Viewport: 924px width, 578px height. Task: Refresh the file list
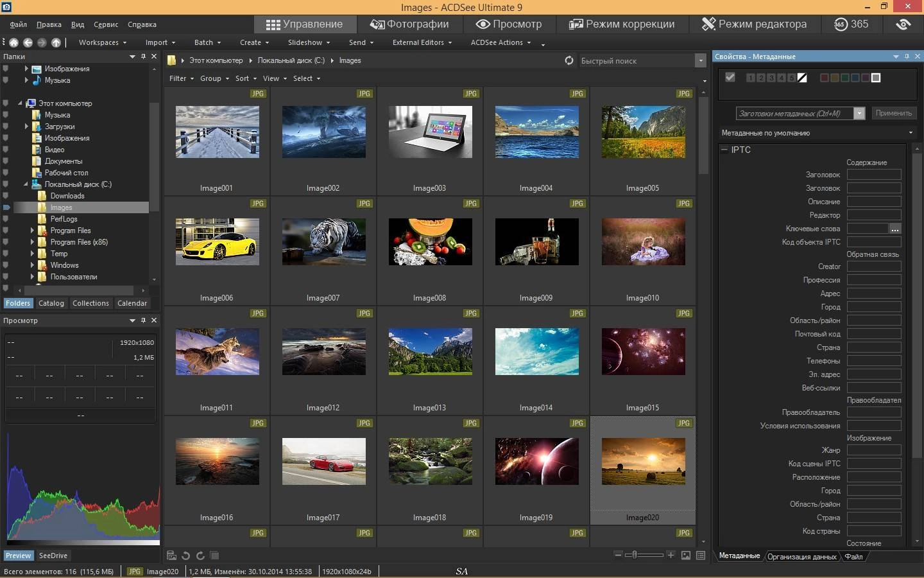point(569,60)
